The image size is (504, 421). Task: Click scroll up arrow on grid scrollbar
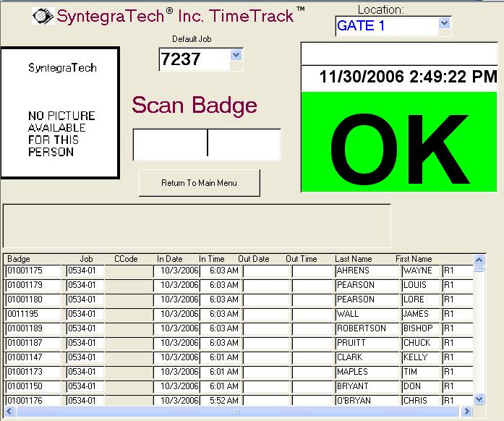point(479,258)
